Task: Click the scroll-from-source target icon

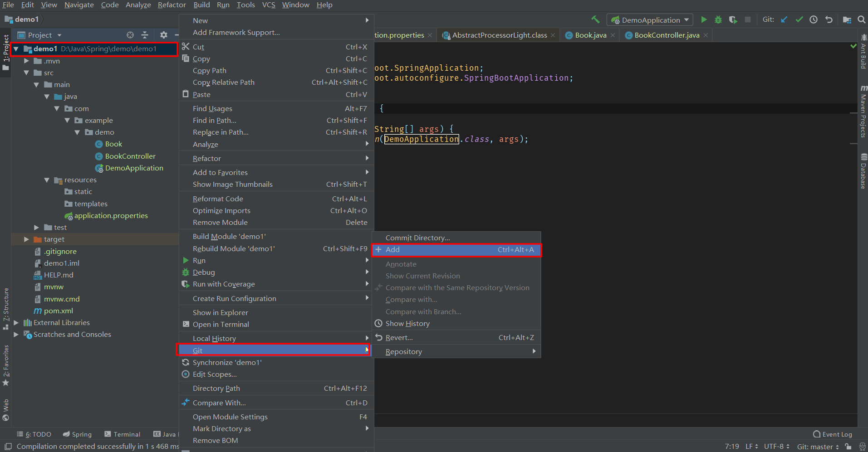Action: 130,35
